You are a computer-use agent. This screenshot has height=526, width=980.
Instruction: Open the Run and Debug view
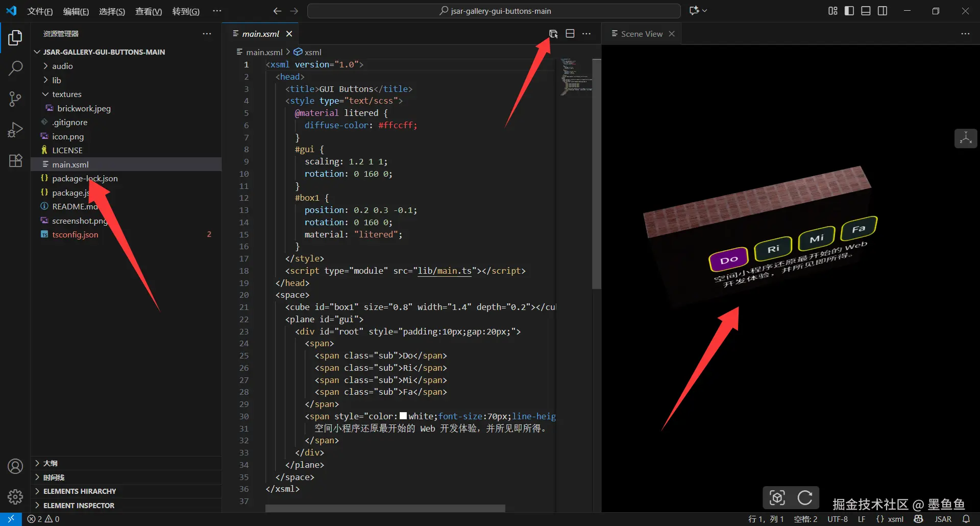click(x=15, y=130)
